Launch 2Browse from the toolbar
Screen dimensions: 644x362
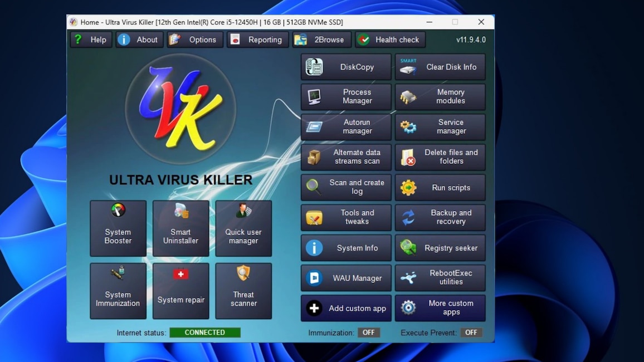pos(321,40)
